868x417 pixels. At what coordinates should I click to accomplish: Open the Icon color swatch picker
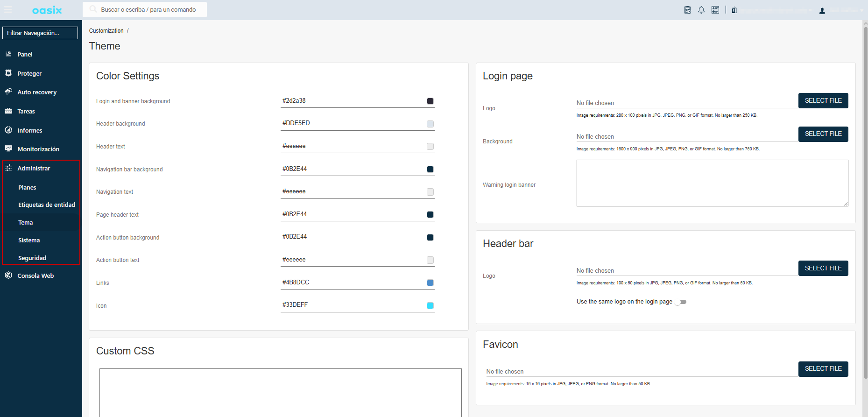[430, 306]
